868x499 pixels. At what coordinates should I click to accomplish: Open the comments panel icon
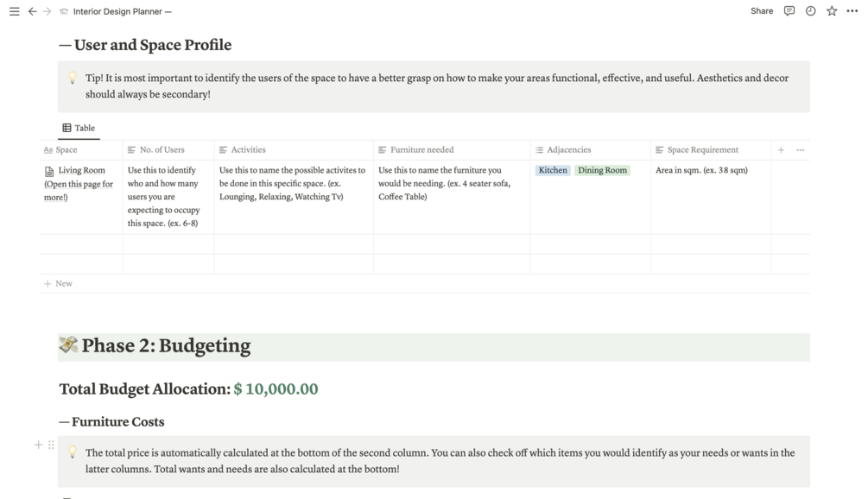click(x=789, y=11)
